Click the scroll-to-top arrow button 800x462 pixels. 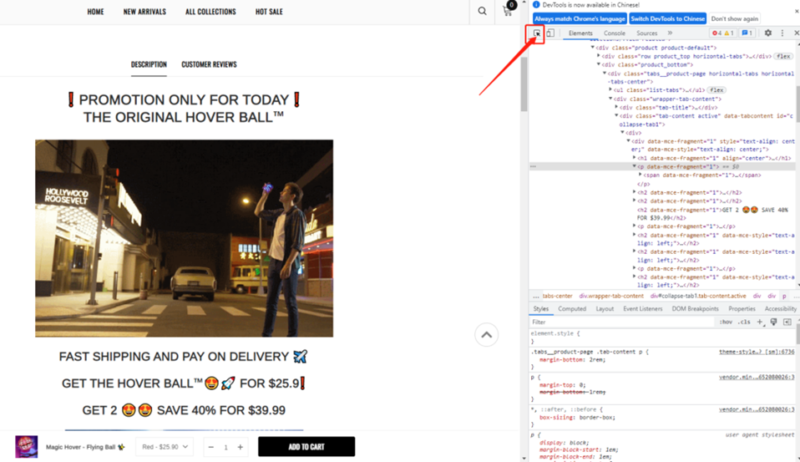click(x=485, y=335)
